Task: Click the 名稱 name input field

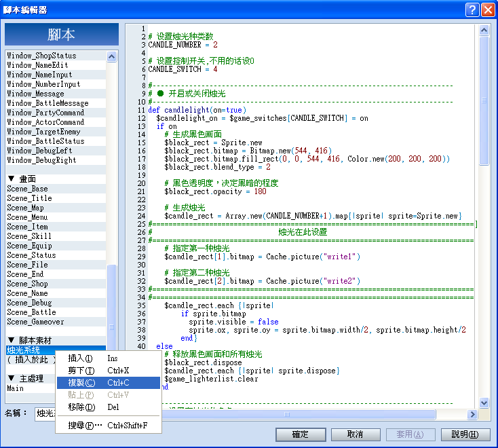Action: click(45, 413)
